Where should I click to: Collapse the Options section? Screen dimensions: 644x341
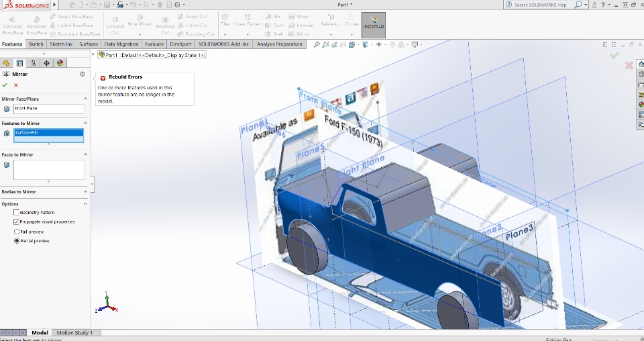click(x=85, y=204)
